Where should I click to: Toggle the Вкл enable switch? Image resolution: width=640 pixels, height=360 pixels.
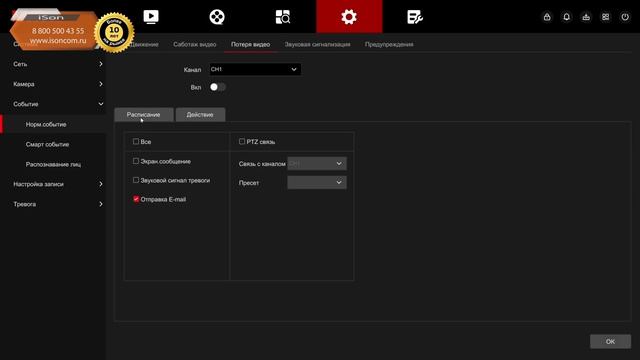tap(218, 87)
